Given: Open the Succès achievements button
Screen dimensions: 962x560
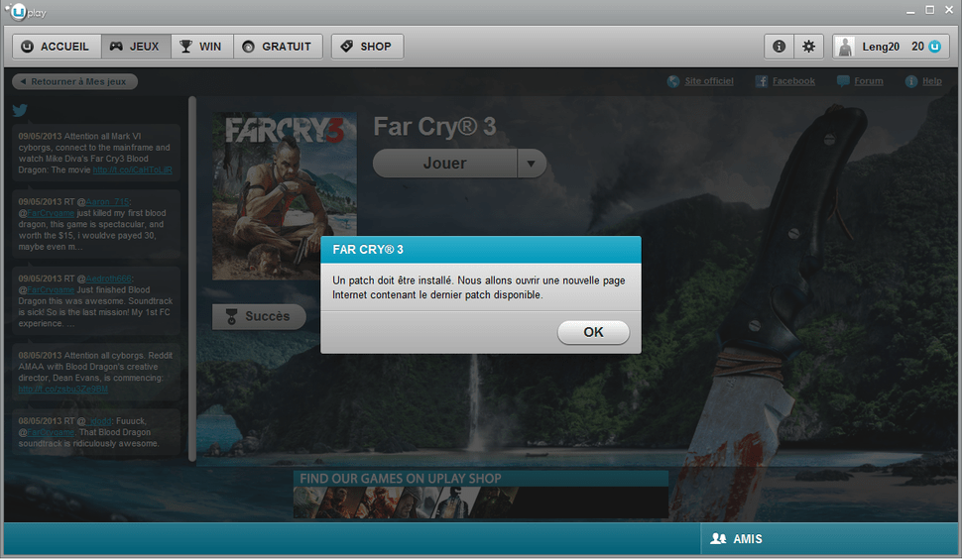Looking at the screenshot, I should tap(259, 316).
